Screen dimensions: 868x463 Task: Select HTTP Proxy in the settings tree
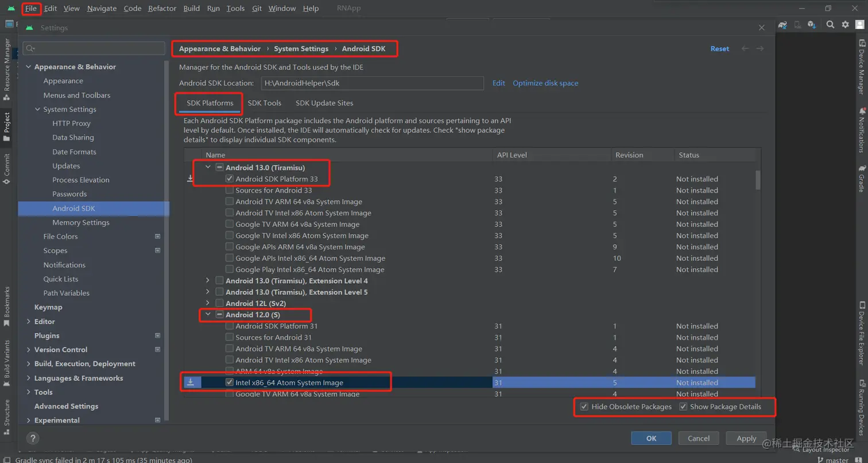coord(72,124)
